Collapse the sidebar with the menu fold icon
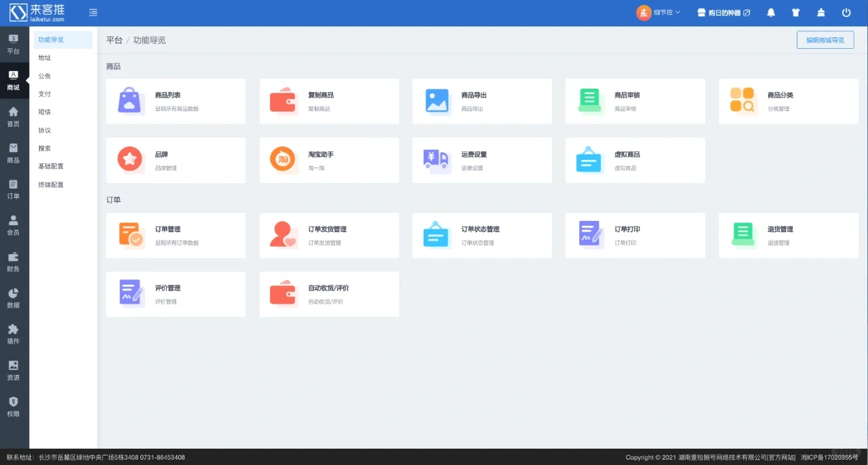Image resolution: width=868 pixels, height=465 pixels. point(93,12)
